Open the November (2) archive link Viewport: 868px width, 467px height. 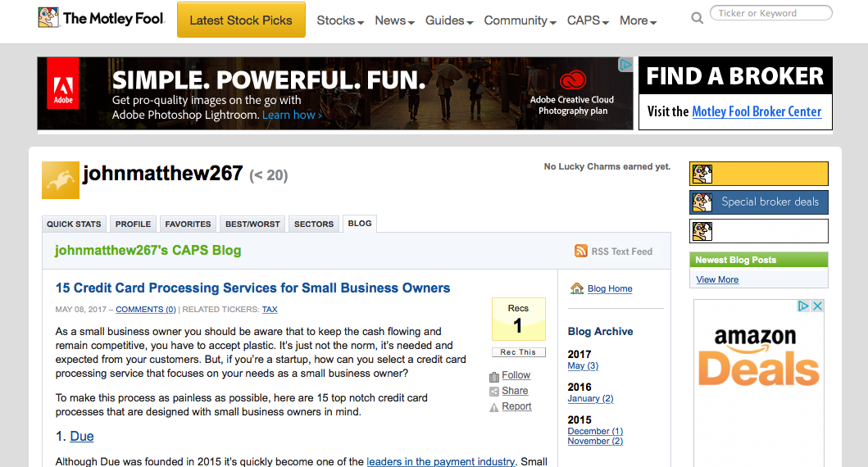coord(595,441)
